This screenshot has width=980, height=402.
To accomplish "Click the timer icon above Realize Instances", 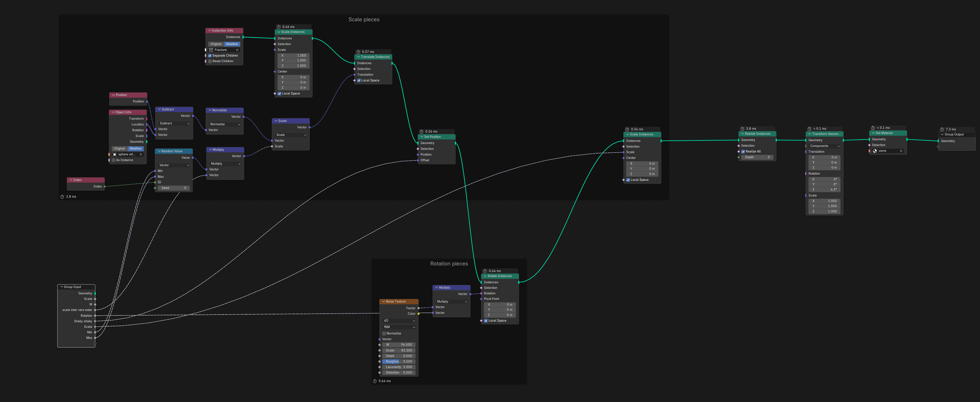I will (742, 129).
